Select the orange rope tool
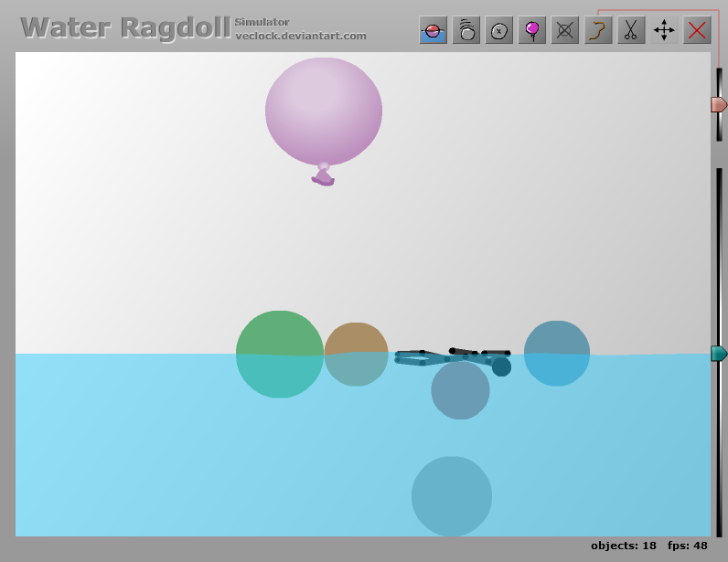This screenshot has width=728, height=562. point(598,30)
